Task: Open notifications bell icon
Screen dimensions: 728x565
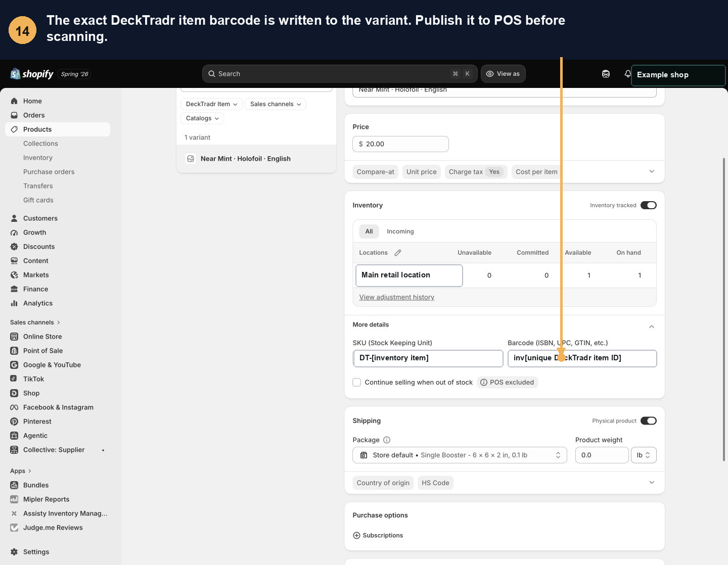Action: (627, 74)
